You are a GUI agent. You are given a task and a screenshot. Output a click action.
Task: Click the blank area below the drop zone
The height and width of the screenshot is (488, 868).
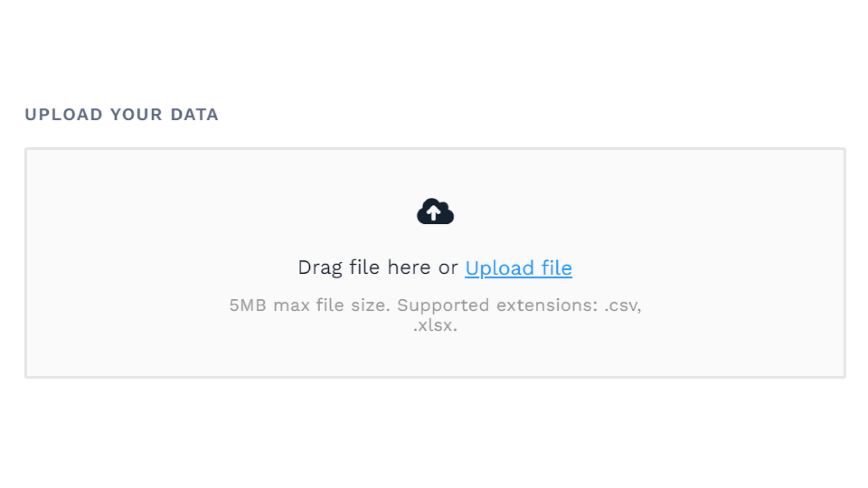pos(434,428)
